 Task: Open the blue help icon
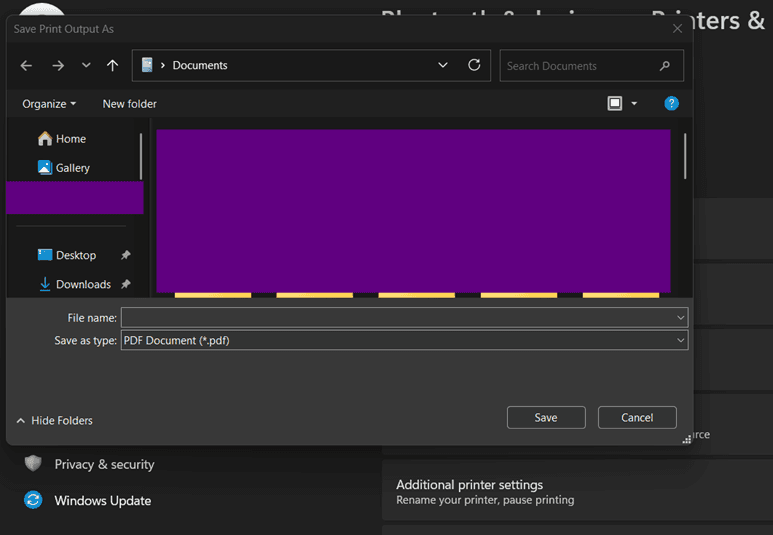click(671, 104)
